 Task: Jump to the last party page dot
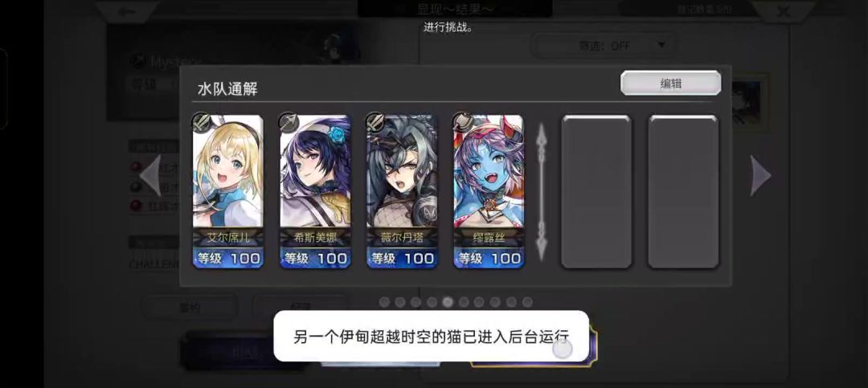coord(527,302)
